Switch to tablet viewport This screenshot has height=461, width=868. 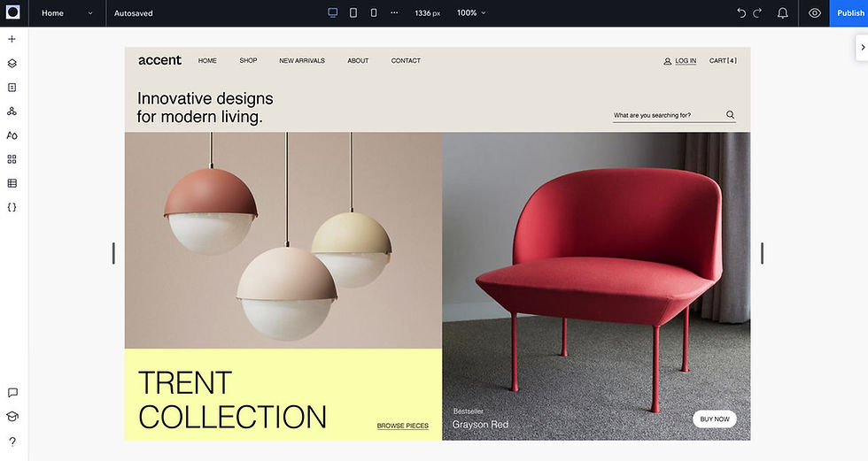pyautogui.click(x=353, y=12)
